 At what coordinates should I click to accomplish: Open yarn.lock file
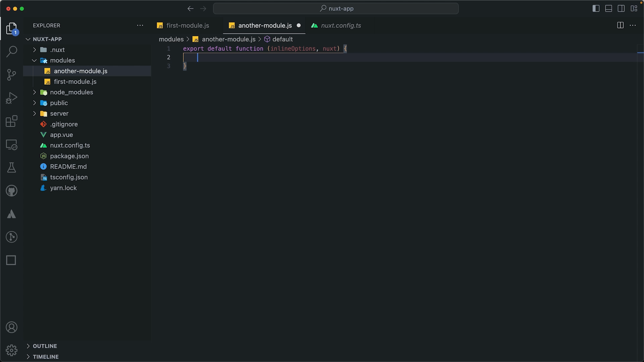coord(87,188)
